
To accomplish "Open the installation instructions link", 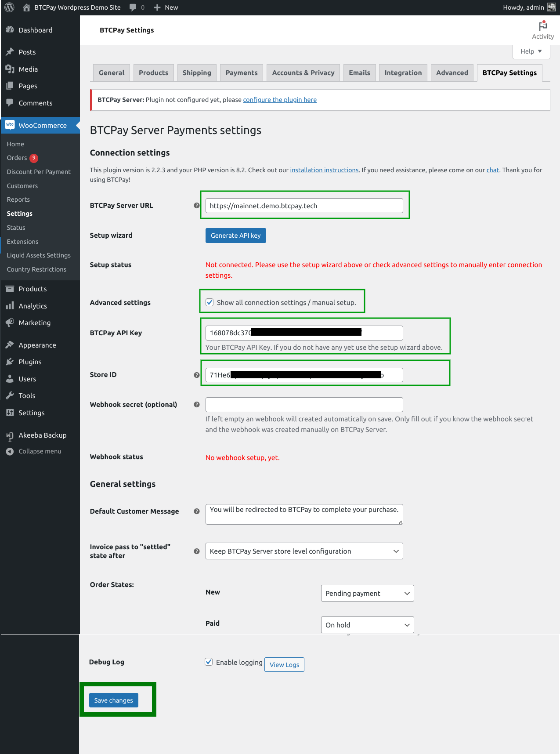I will pyautogui.click(x=324, y=170).
